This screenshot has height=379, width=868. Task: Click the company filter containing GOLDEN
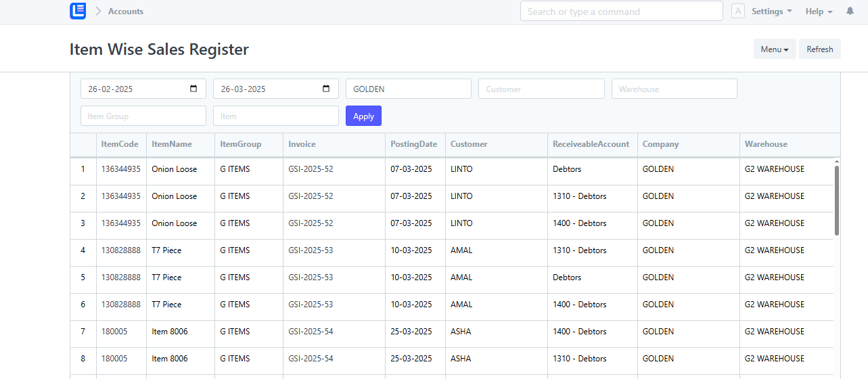click(x=409, y=89)
